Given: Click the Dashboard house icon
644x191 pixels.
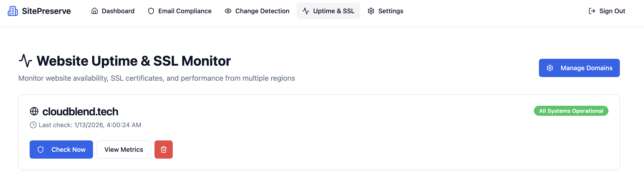Looking at the screenshot, I should (x=95, y=11).
